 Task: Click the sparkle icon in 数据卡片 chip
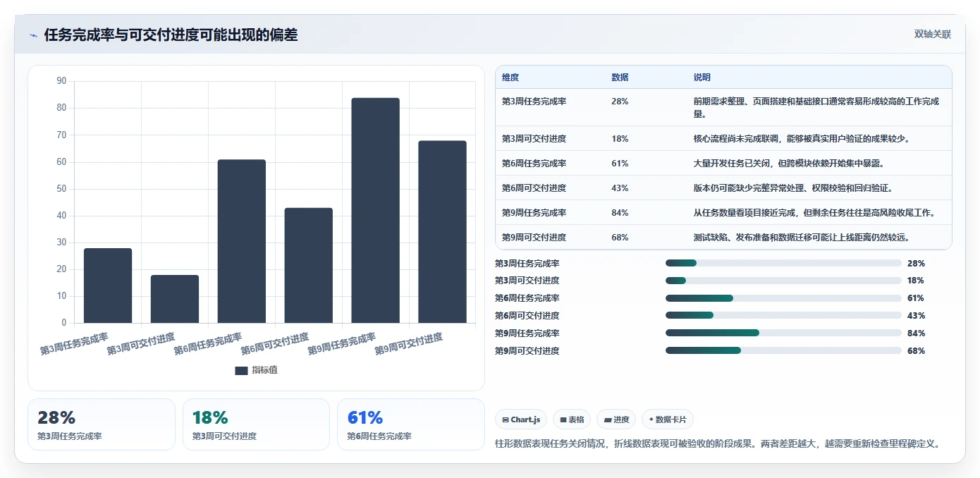(x=651, y=419)
